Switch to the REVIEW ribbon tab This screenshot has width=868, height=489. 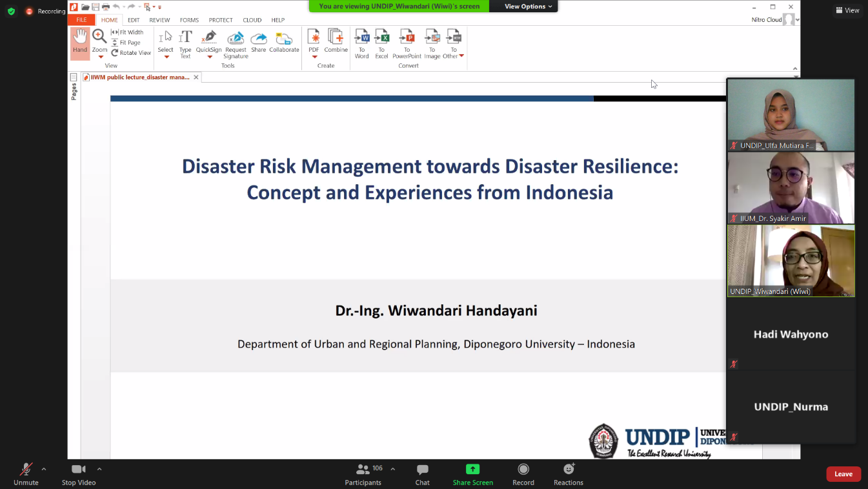(159, 20)
